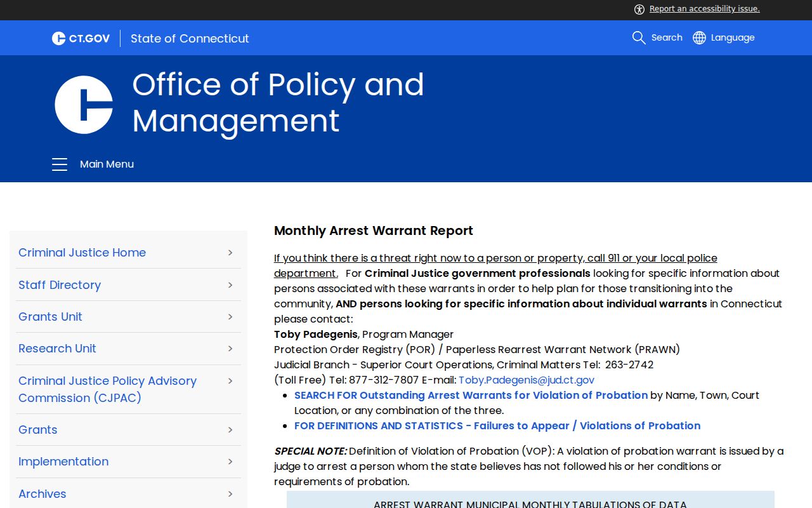The height and width of the screenshot is (508, 812).
Task: Expand the Archives chevron
Action: 230,494
